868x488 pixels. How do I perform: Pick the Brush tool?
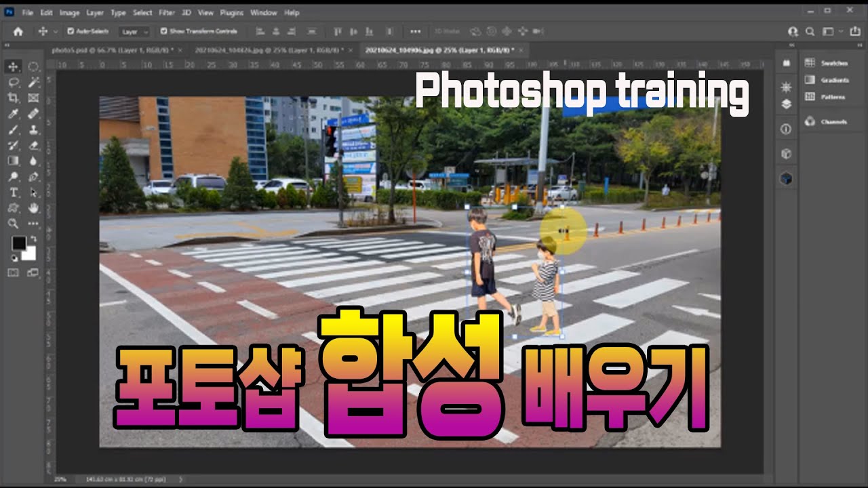coord(13,129)
